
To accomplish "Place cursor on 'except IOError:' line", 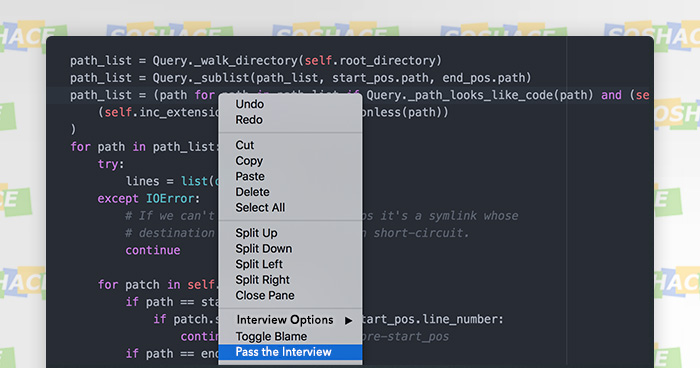I will 149,198.
